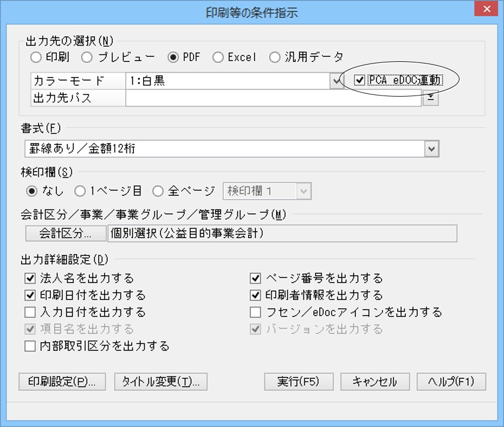This screenshot has width=504, height=427.
Task: Choose プレビュー as output destination
Action: click(x=87, y=57)
